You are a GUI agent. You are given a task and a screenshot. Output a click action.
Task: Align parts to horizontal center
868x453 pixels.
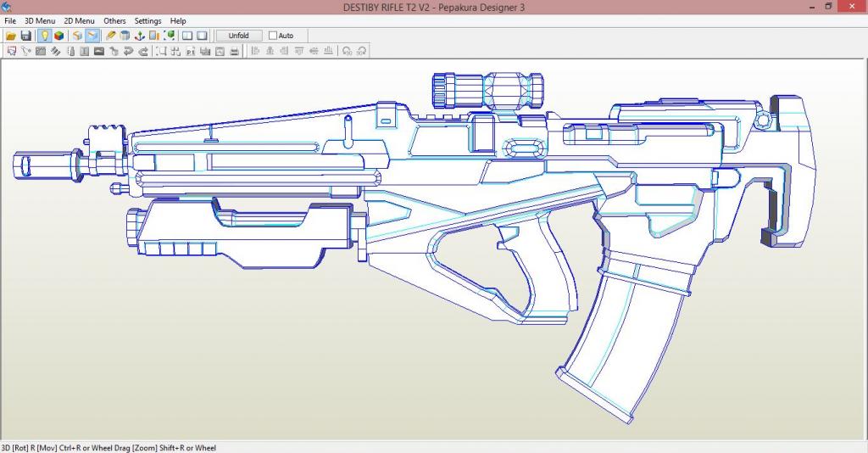click(x=270, y=51)
